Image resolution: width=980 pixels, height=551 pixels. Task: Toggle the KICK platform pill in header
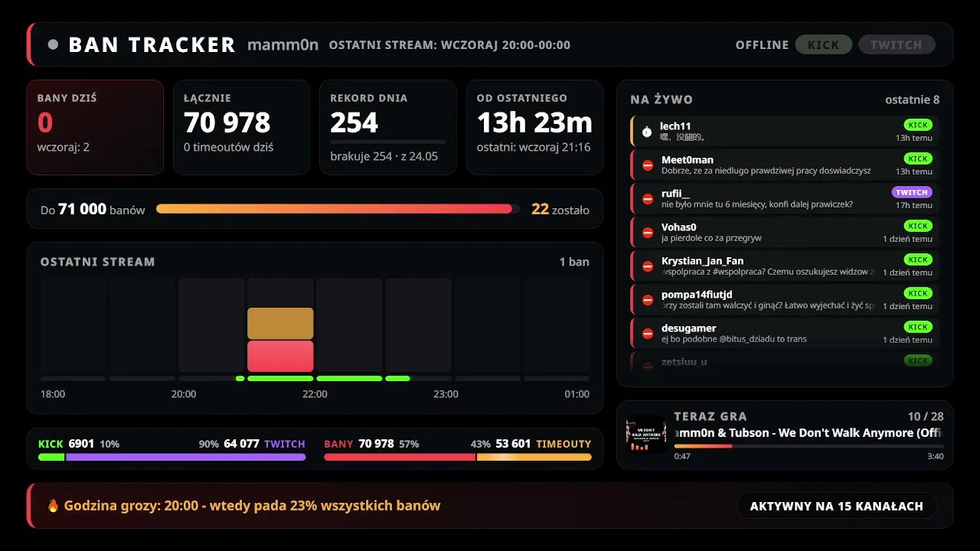coord(823,44)
